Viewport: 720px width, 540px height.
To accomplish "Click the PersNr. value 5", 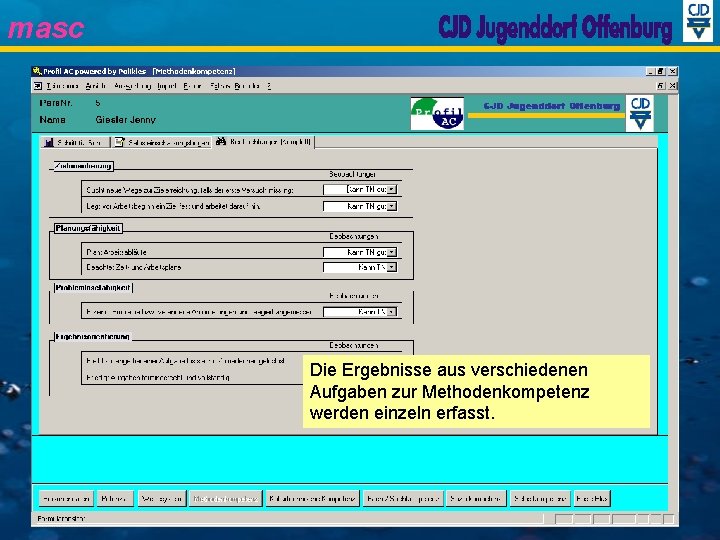I will coord(98,103).
